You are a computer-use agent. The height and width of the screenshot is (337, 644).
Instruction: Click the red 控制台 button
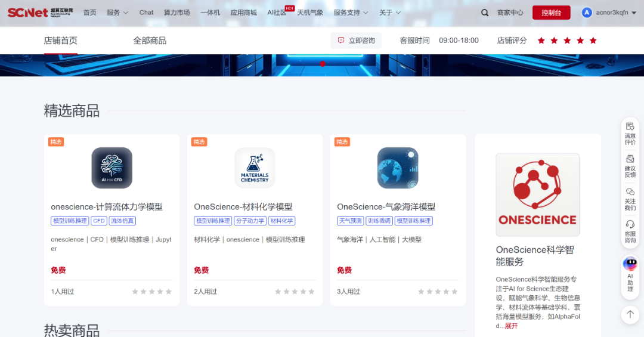click(551, 13)
